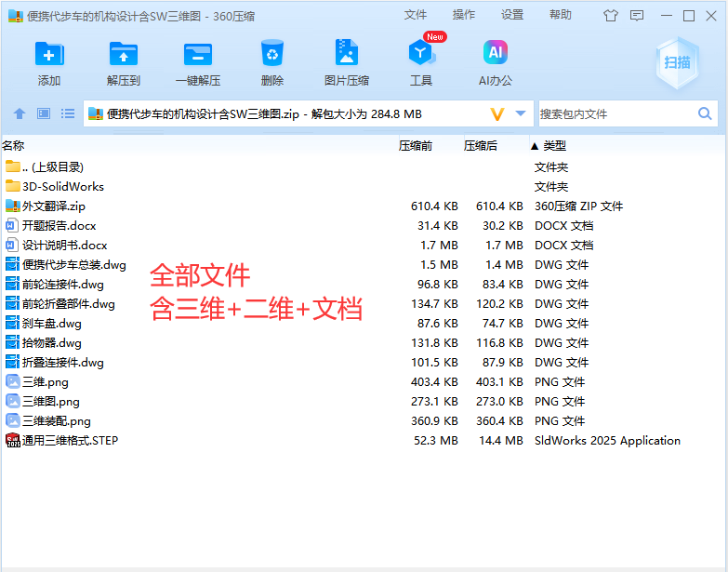Click the 14.4 MB compressed size cell
Image resolution: width=728 pixels, height=572 pixels.
coord(501,440)
